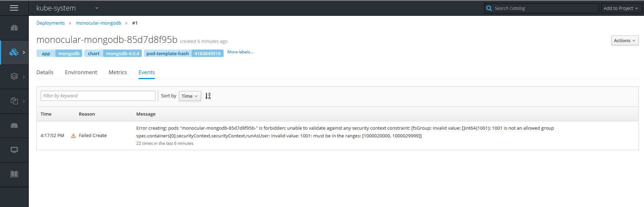Click the app mongodb label
The image size is (644, 207).
coord(59,53)
